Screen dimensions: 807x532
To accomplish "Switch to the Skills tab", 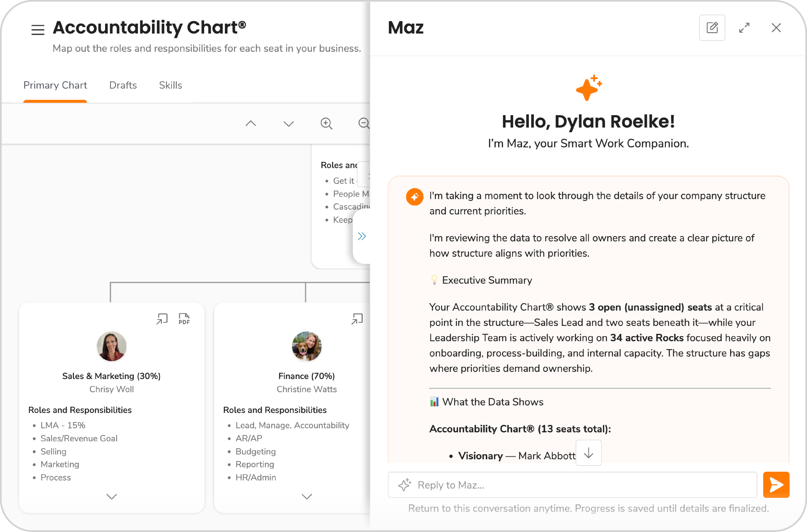I will [170, 85].
